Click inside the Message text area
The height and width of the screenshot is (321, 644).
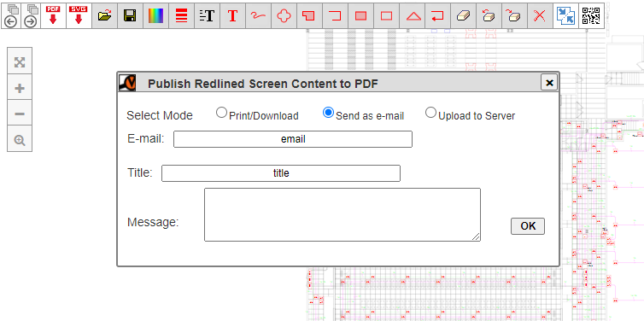click(342, 214)
